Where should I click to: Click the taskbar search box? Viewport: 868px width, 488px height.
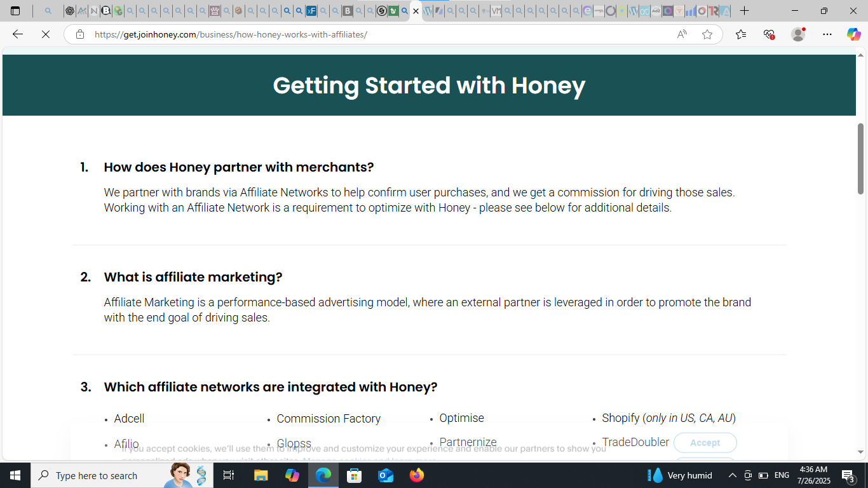(122, 475)
